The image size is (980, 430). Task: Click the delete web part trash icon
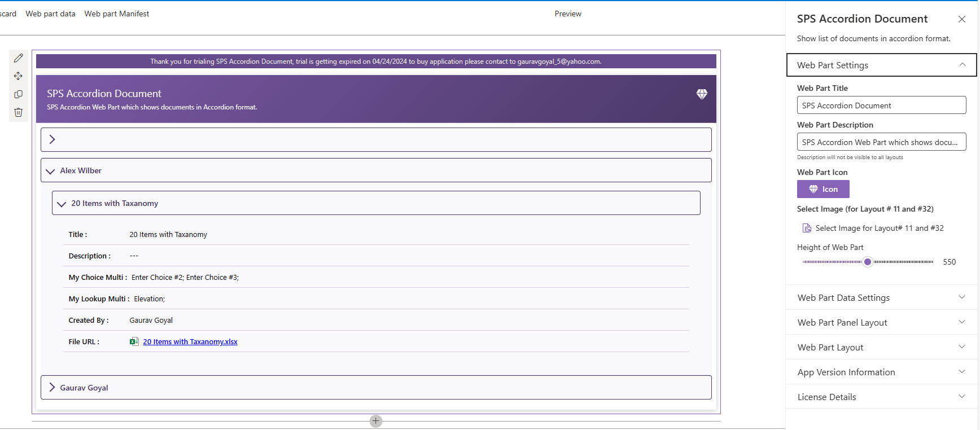tap(19, 112)
